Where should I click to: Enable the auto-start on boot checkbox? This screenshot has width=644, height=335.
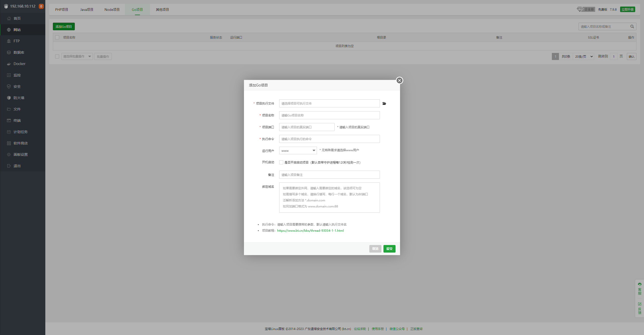pyautogui.click(x=281, y=162)
